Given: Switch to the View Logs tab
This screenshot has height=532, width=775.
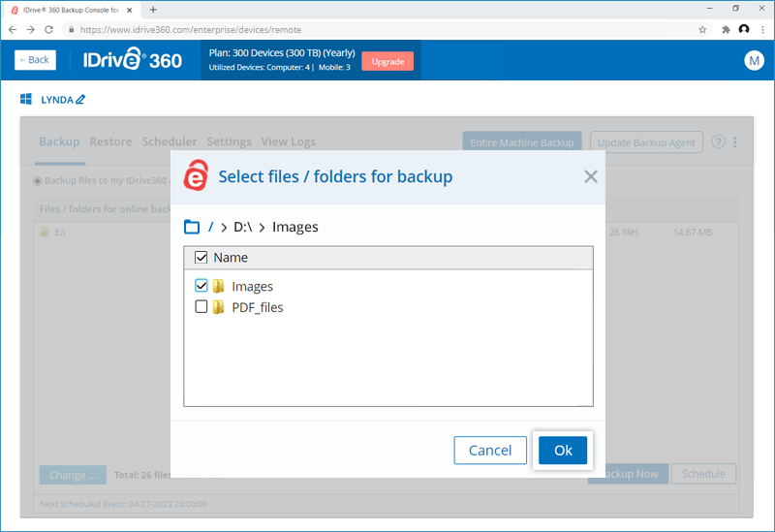Looking at the screenshot, I should (289, 141).
